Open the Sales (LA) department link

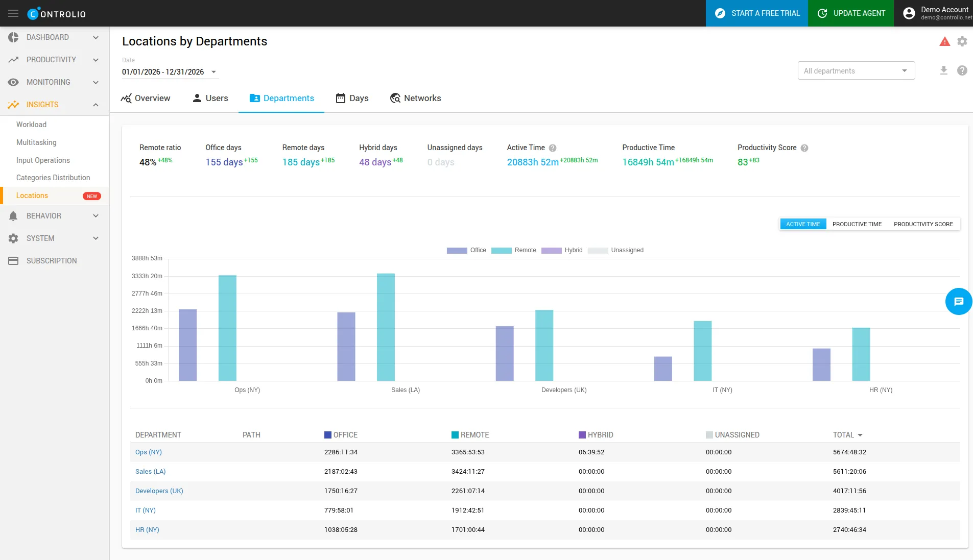click(151, 472)
